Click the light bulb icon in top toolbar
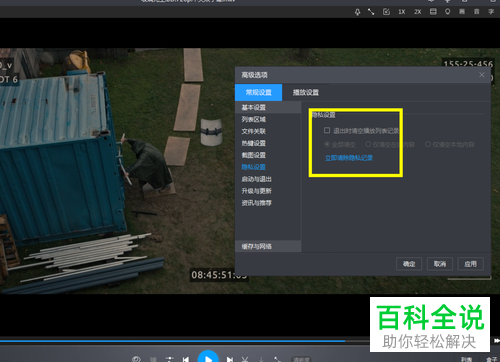Screen dimensions: 500x362 [x=447, y=12]
